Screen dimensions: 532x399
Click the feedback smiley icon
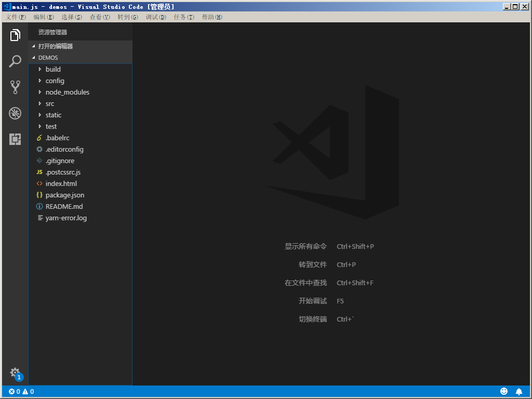504,391
